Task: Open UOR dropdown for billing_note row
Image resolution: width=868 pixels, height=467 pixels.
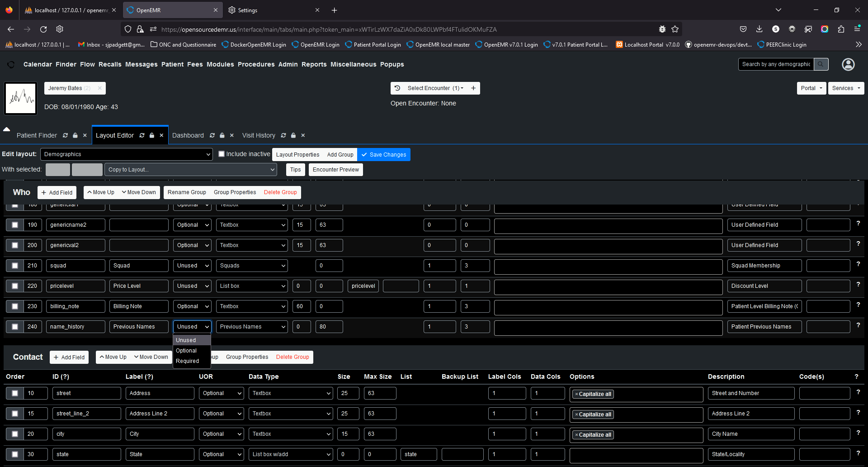Action: click(192, 306)
